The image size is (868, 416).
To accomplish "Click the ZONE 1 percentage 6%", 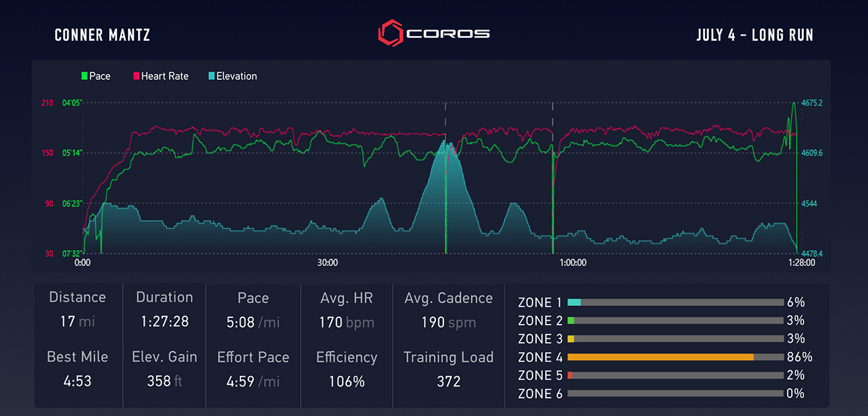I will 796,303.
